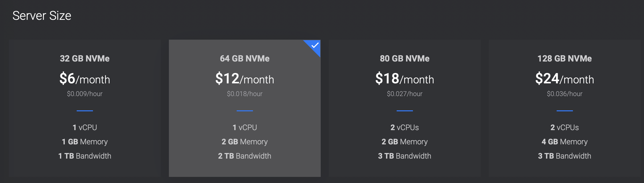Image resolution: width=644 pixels, height=183 pixels.
Task: Click the blue checkmark on the selected plan
Action: 315,45
